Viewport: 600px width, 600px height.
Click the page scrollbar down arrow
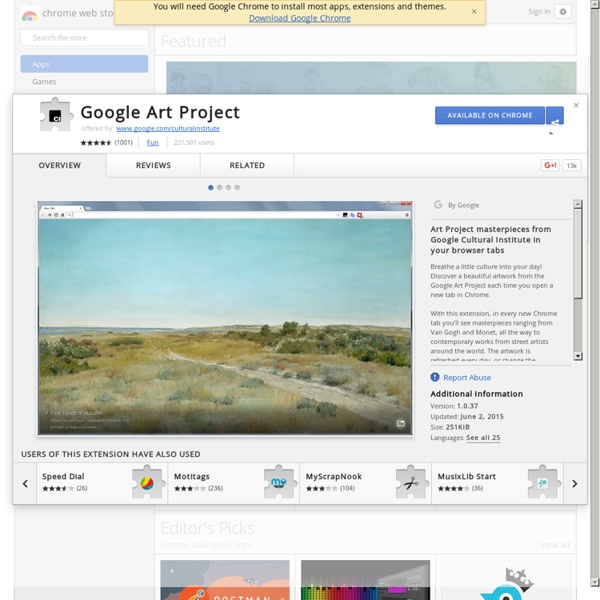point(595,582)
